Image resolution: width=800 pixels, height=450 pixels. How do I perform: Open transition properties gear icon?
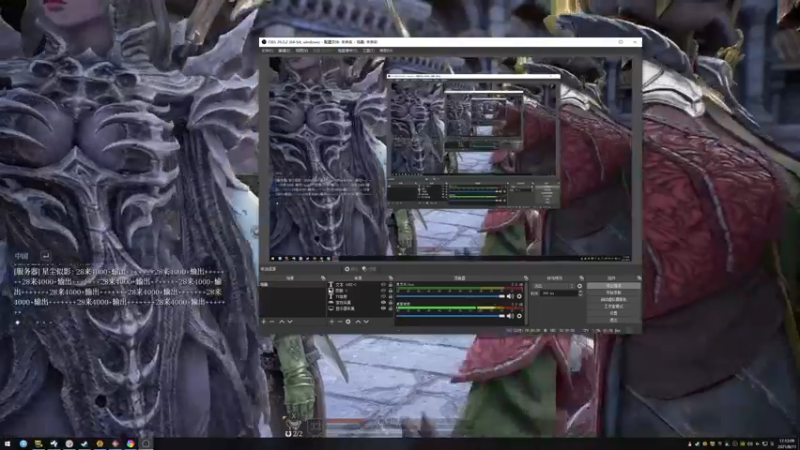(x=580, y=286)
